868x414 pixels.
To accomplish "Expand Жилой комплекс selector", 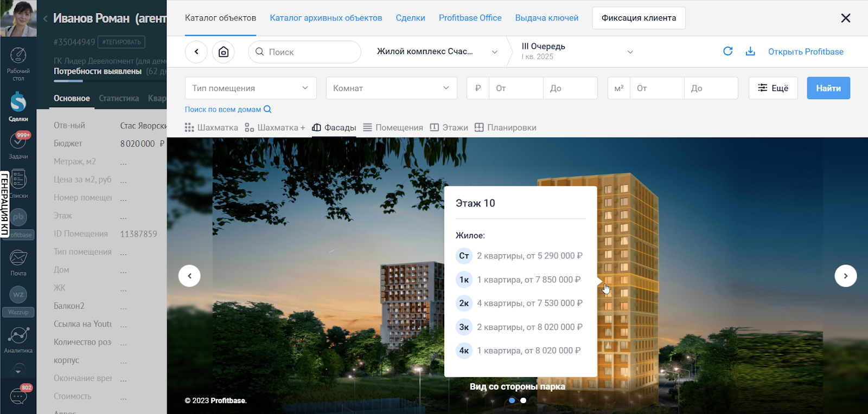I will pyautogui.click(x=437, y=51).
